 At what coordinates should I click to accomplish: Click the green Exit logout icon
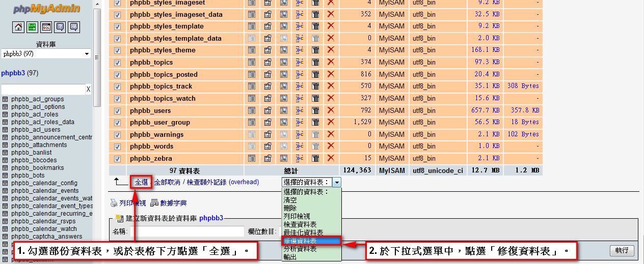(33, 27)
